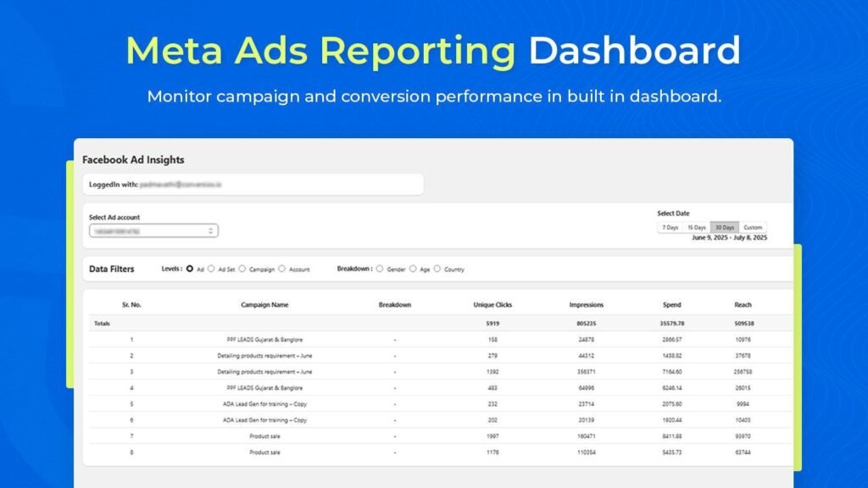The height and width of the screenshot is (488, 868).
Task: Select row 8 Product sale campaign
Action: coord(440,452)
